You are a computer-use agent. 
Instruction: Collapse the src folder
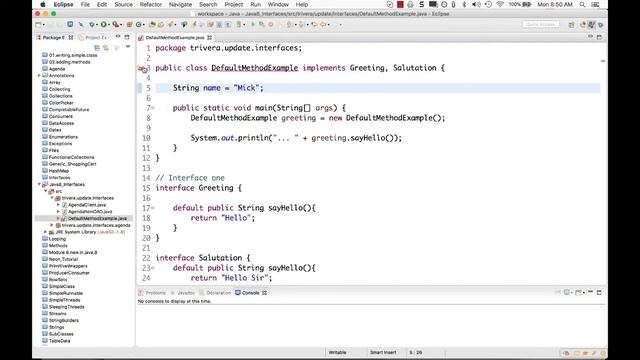click(x=46, y=191)
